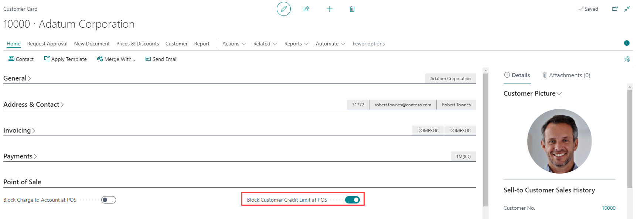Click the collapse page arrows icon
644x219 pixels.
(x=627, y=9)
